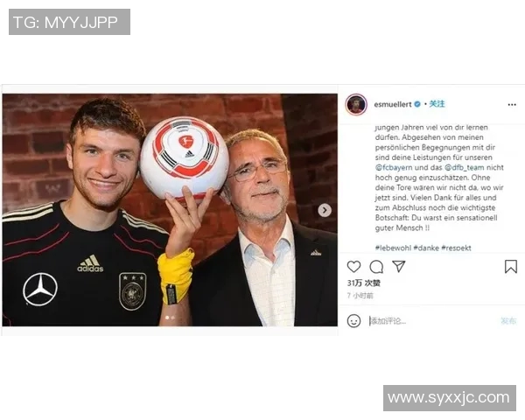Image resolution: width=525 pixels, height=420 pixels.
Task: Open the #respekt hashtag
Action: [x=456, y=248]
